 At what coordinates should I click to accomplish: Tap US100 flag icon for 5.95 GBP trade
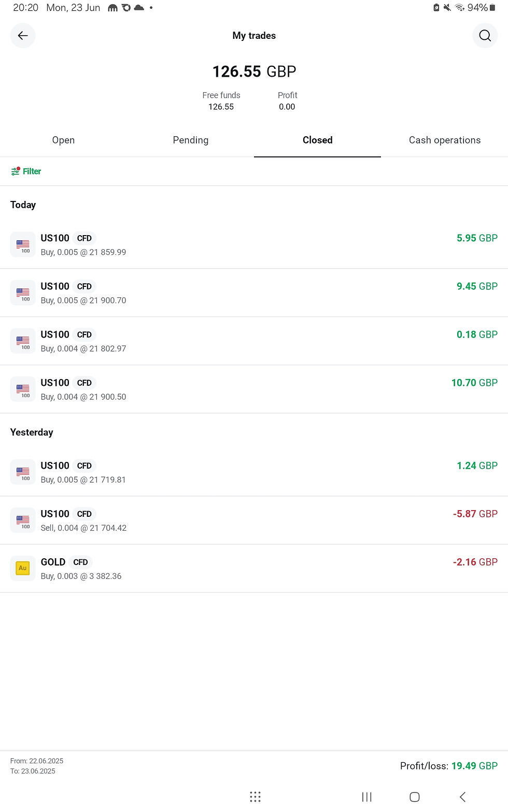[23, 244]
